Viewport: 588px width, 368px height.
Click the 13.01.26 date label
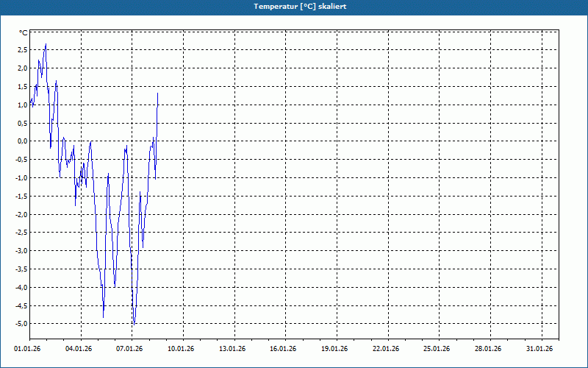pos(232,349)
